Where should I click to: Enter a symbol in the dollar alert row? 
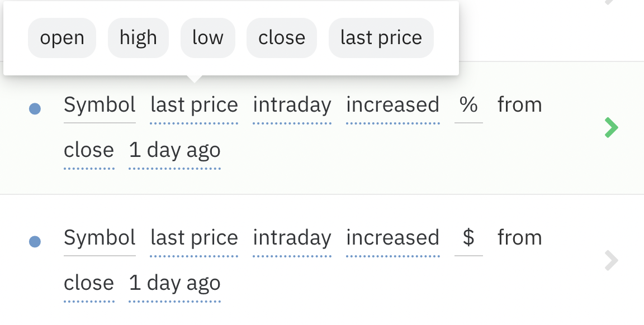click(100, 238)
